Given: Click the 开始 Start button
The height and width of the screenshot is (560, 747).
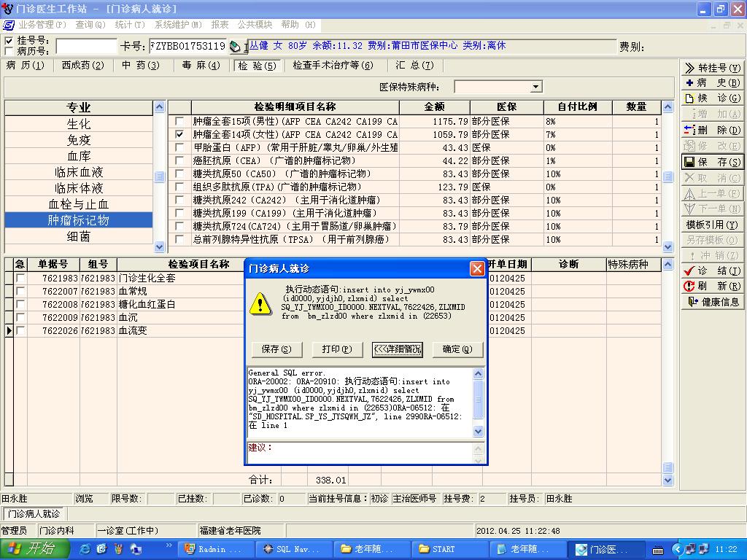Looking at the screenshot, I should click(x=35, y=549).
